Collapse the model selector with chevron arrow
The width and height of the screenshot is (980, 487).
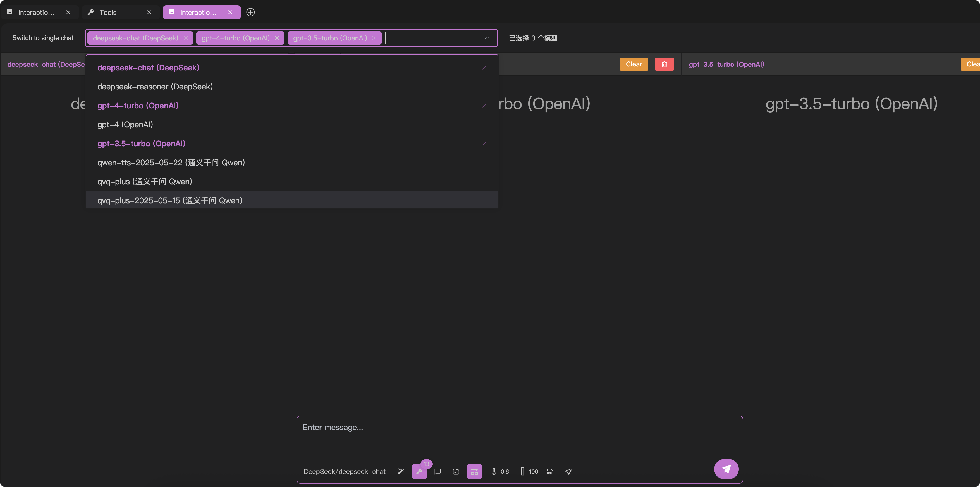[x=487, y=38]
